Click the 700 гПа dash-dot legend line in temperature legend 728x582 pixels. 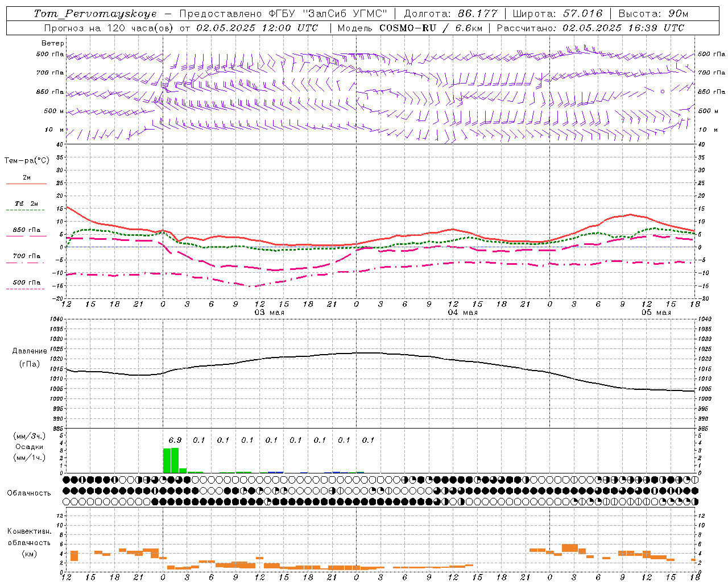[25, 263]
